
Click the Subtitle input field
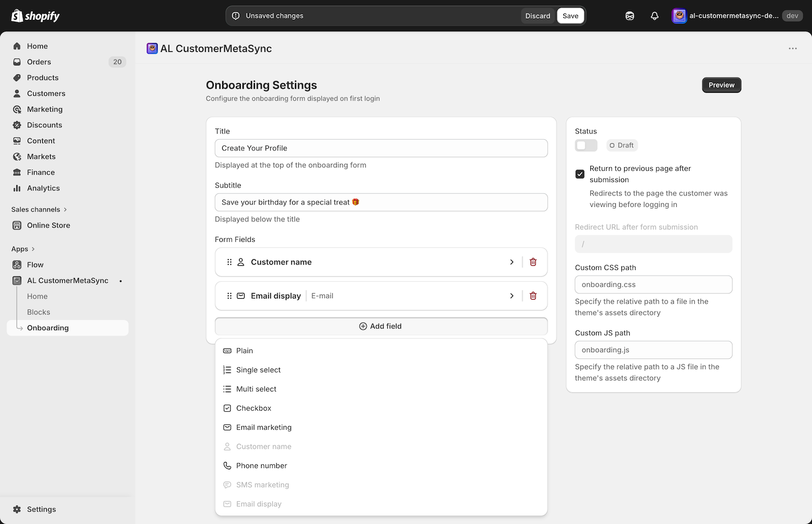tap(381, 202)
